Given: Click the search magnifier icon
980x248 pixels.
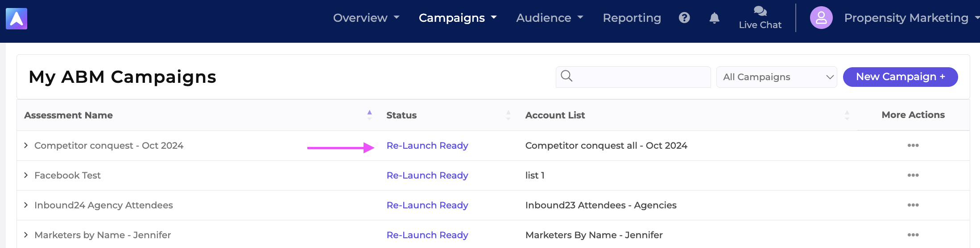Looking at the screenshot, I should [566, 76].
